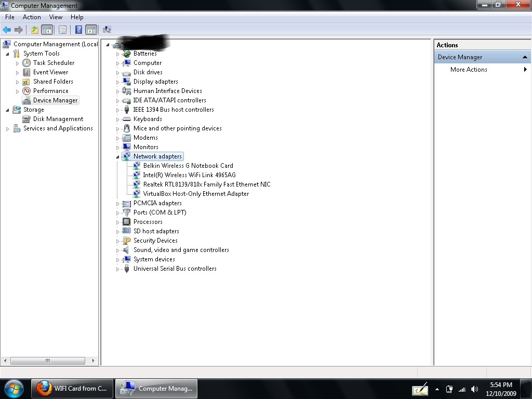Screen dimensions: 532x399
Task: Collapse the Network adapters category
Action: coord(117,157)
